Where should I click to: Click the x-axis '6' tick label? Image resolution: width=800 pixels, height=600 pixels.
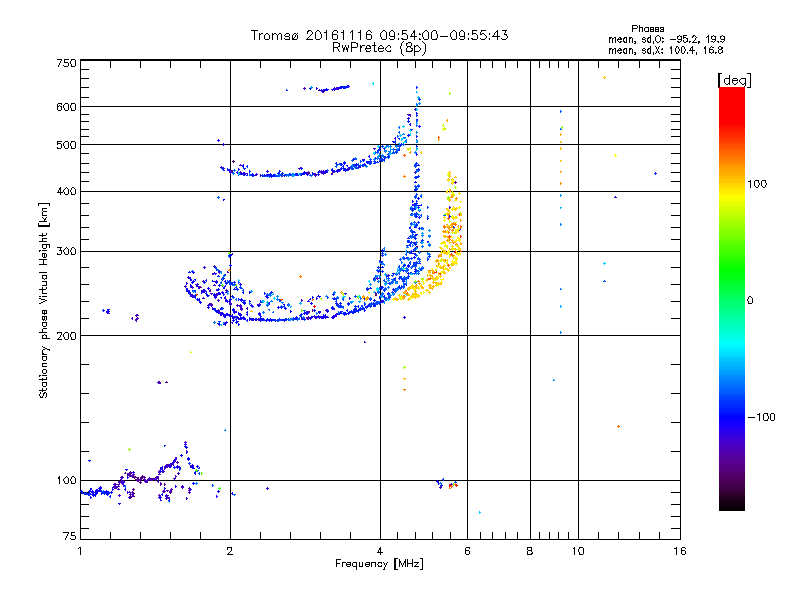467,551
